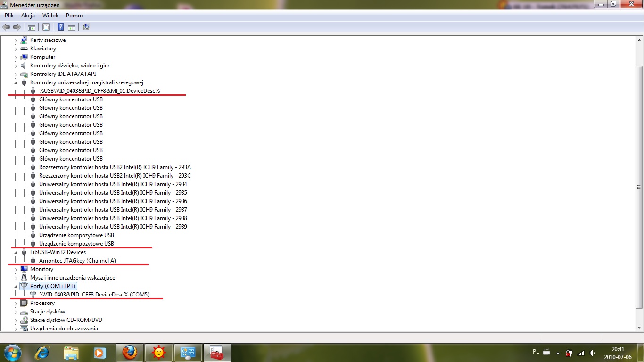Expand the Procesory category
644x362 pixels.
click(16, 303)
